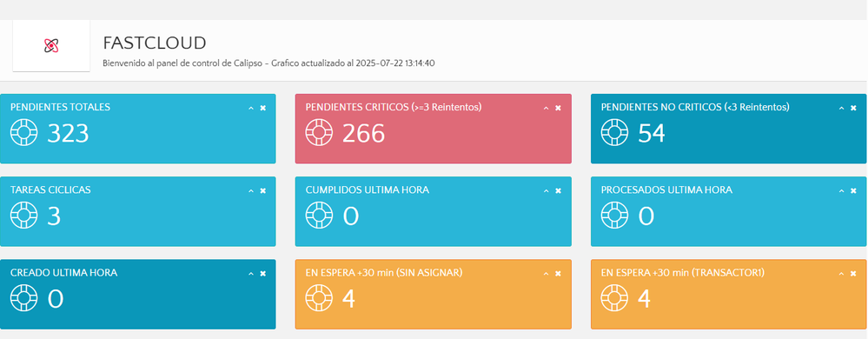Click the SIN ASIGNAR waiting value 4
Viewport: 868px width, 339px height.
pyautogui.click(x=348, y=299)
